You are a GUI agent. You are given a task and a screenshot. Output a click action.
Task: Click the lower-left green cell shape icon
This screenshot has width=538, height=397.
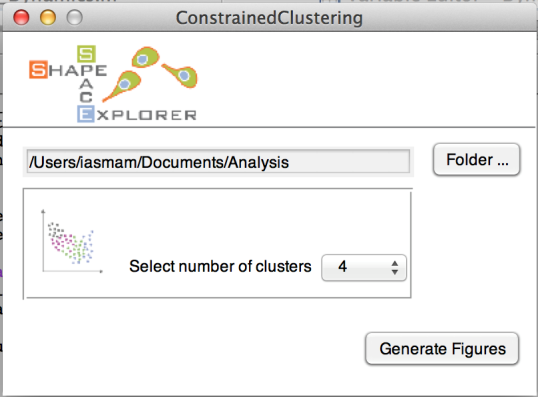click(x=122, y=86)
